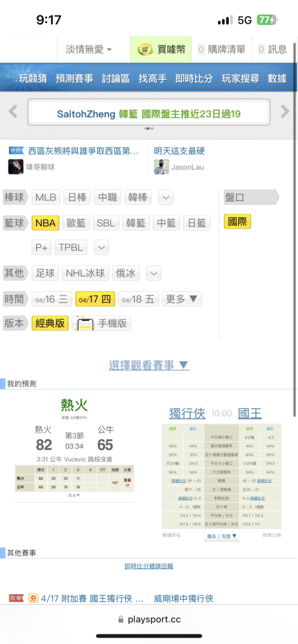
Task: Open 獨行俠 team link
Action: pyautogui.click(x=187, y=413)
